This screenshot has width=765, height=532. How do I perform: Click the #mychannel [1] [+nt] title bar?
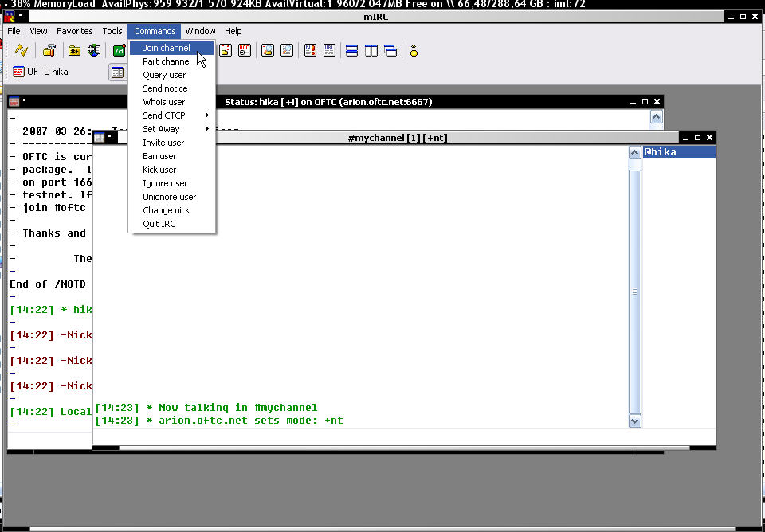(397, 138)
